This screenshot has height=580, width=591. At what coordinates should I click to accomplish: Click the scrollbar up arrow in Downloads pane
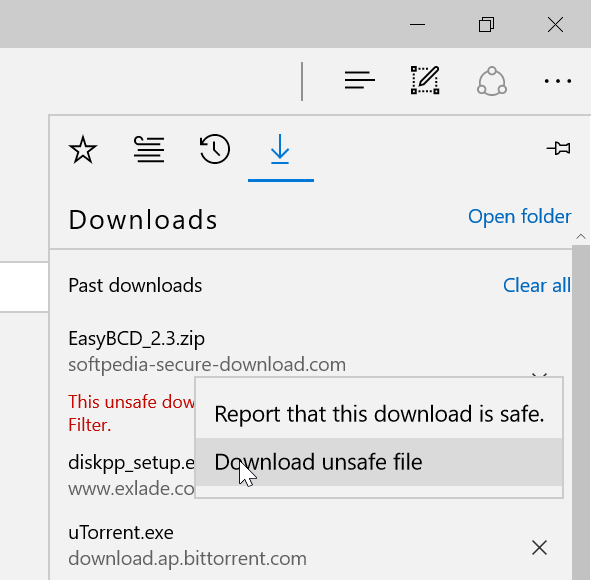pyautogui.click(x=581, y=237)
